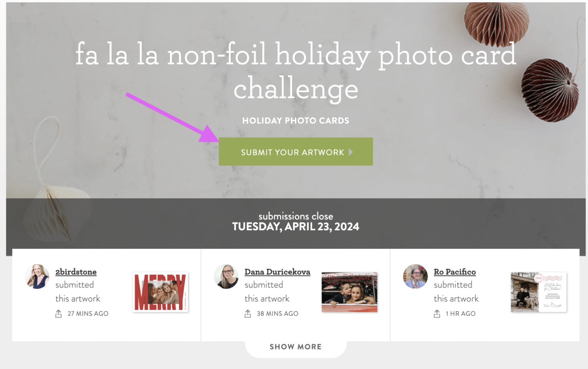Screen dimensions: 588x369
Task: Open 2birdstone's profile avatar
Action: (37, 277)
